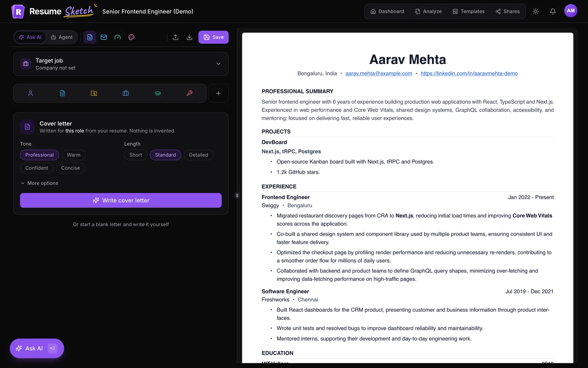Open Shares in top navigation
Viewport: 588px width, 368px height.
pyautogui.click(x=508, y=11)
